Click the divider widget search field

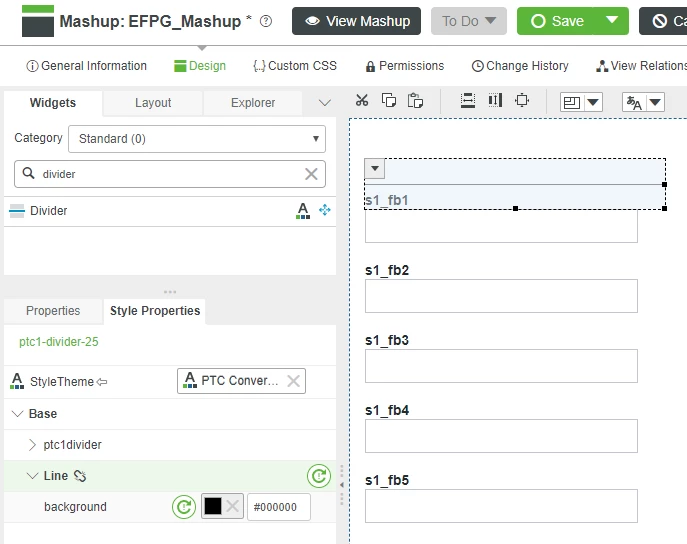click(x=171, y=174)
